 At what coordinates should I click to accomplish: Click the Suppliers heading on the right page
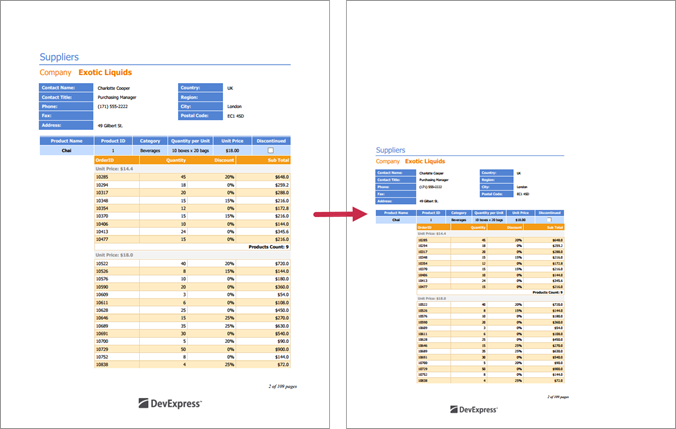point(391,150)
